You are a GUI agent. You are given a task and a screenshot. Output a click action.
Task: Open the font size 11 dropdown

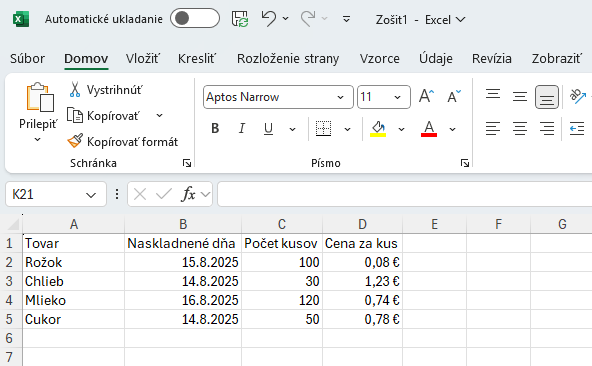397,97
